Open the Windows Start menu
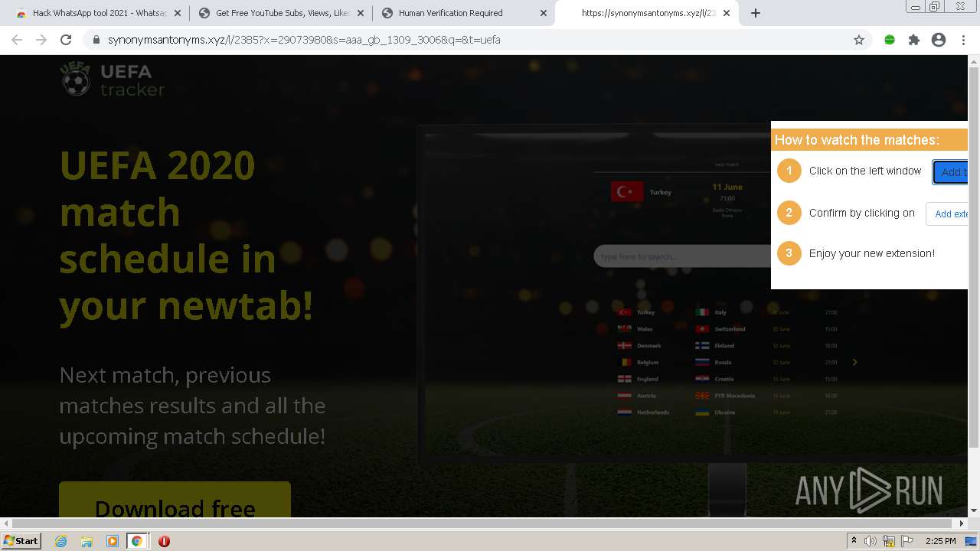 tap(21, 541)
